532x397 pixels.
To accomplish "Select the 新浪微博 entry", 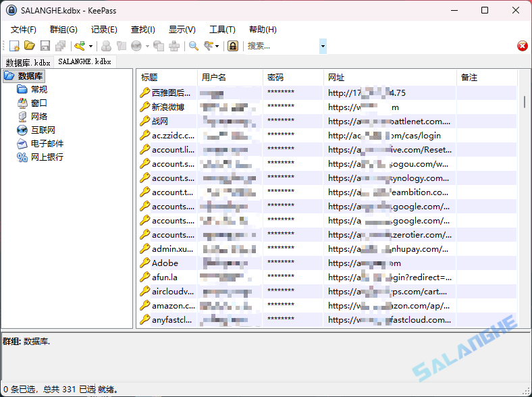I will [x=168, y=107].
